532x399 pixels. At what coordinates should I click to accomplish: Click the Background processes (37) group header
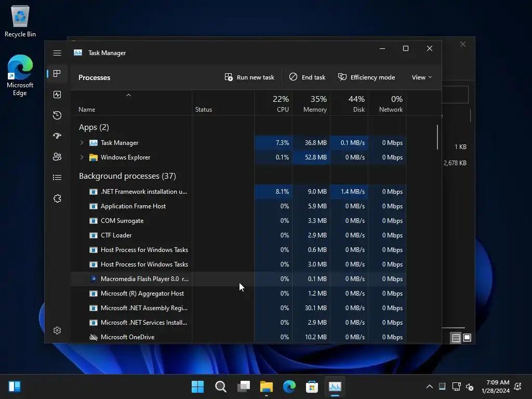point(128,176)
